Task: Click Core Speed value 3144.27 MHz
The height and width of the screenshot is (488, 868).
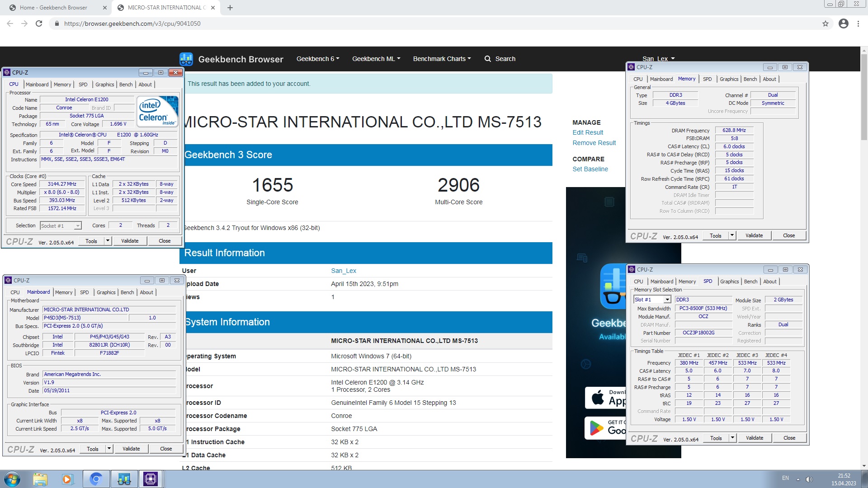Action: (x=62, y=184)
